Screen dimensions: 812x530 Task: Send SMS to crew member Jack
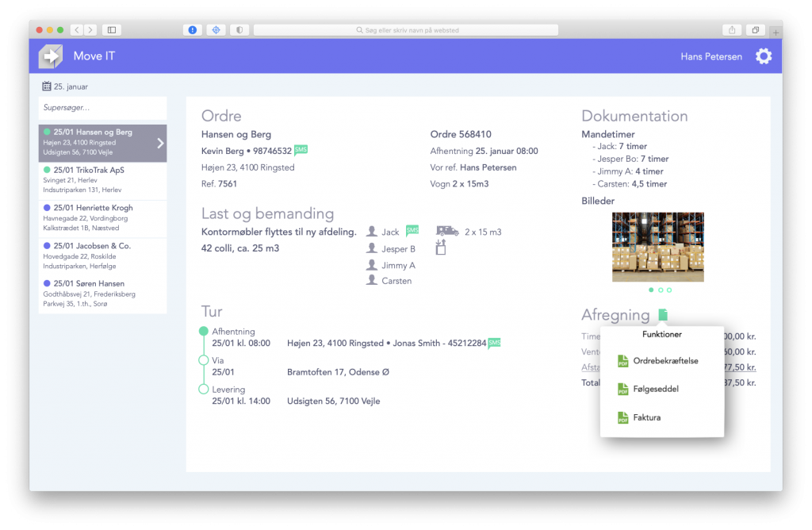412,230
